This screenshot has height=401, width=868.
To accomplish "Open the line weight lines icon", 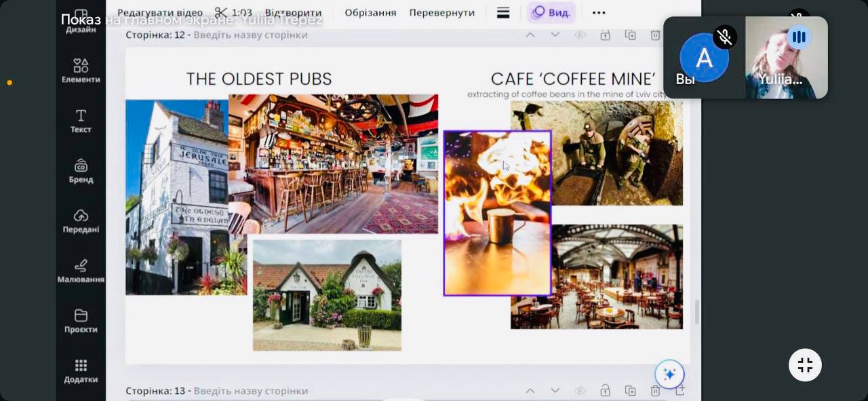I will point(503,12).
